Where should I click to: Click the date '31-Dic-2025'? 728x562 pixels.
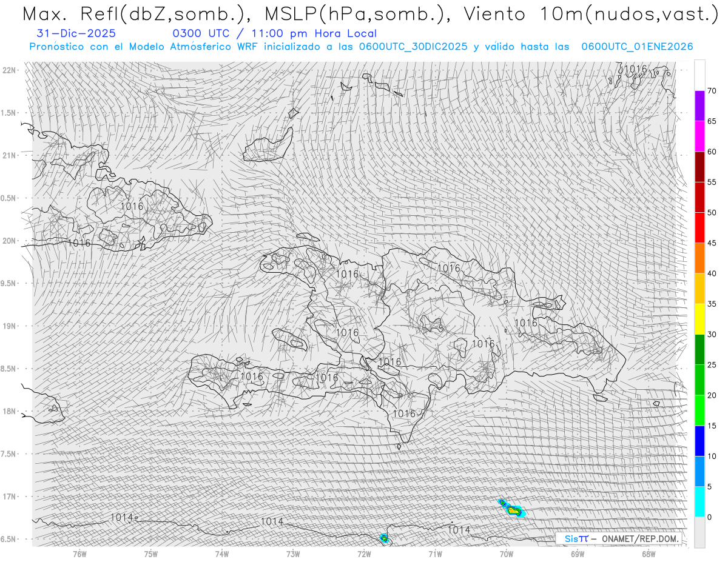pyautogui.click(x=76, y=34)
